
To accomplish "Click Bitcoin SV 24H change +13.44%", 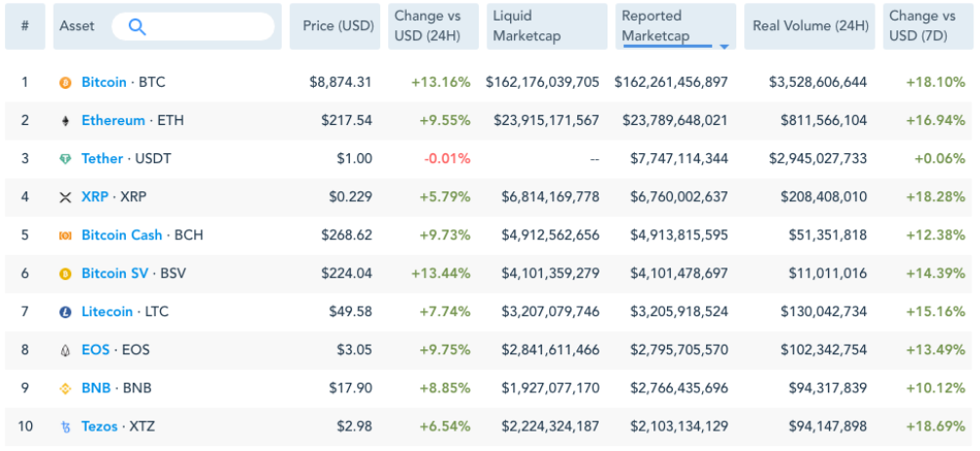I will click(441, 272).
